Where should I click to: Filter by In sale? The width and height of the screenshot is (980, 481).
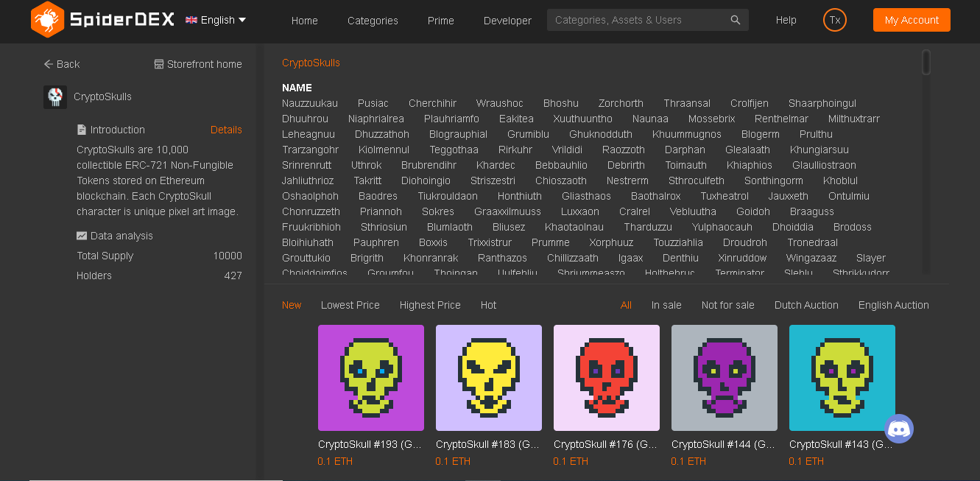coord(666,305)
